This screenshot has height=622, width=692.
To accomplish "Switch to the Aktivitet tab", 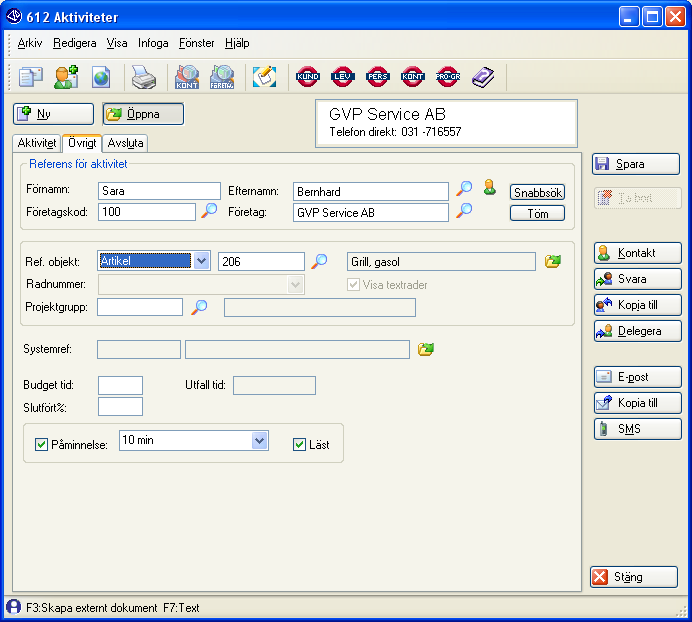I will (x=37, y=143).
